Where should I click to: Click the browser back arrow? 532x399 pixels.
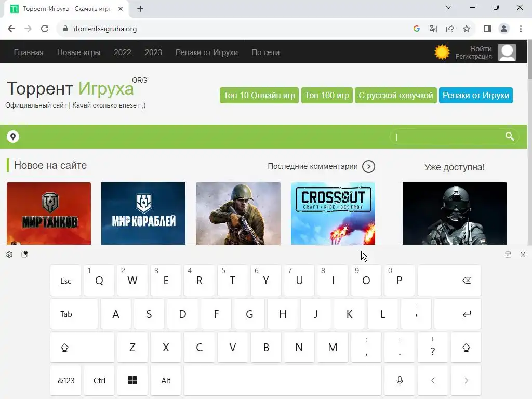coord(11,29)
